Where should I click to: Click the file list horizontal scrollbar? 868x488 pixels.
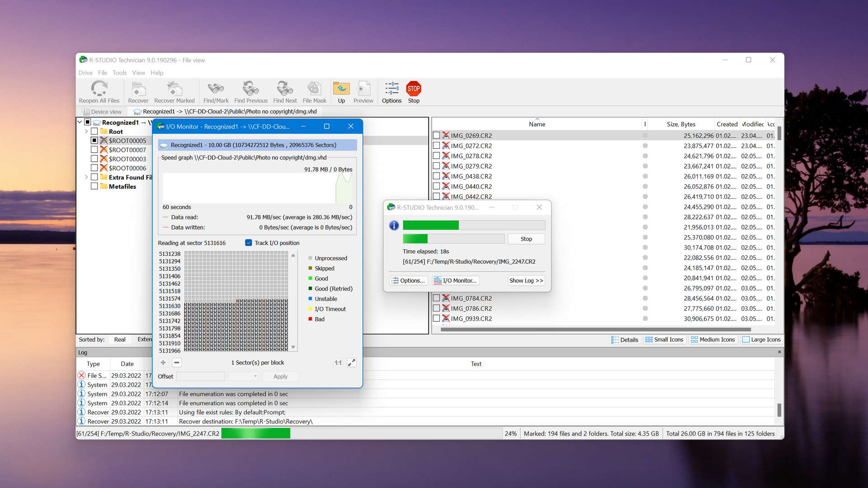coord(595,329)
